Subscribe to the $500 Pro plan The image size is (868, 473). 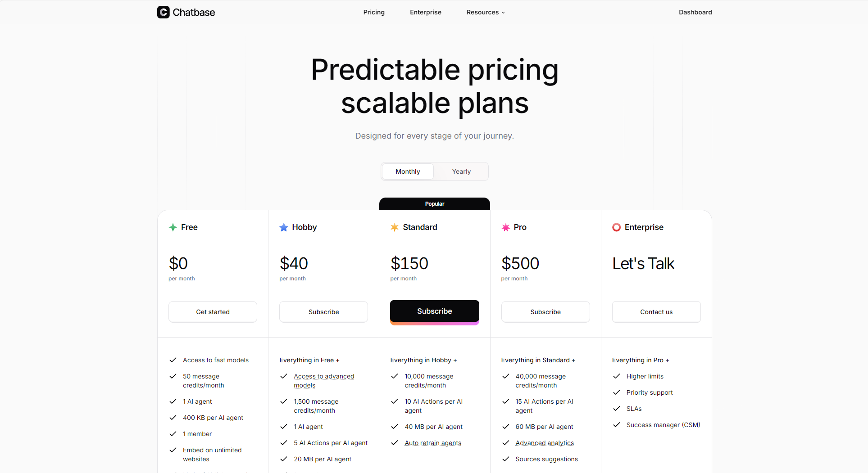pyautogui.click(x=545, y=312)
